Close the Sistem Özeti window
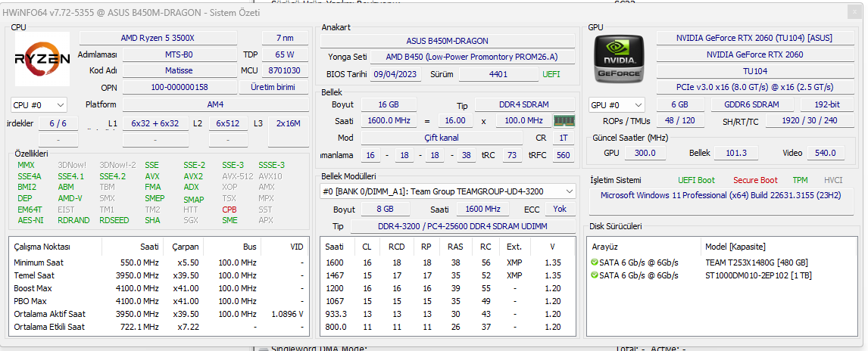Viewport: 868px width, 351px height. 854,13
